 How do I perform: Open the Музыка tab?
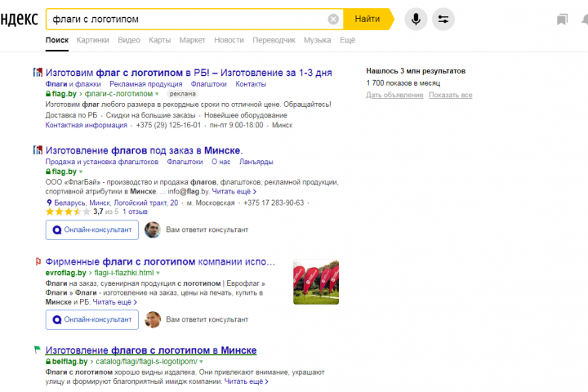(x=317, y=40)
